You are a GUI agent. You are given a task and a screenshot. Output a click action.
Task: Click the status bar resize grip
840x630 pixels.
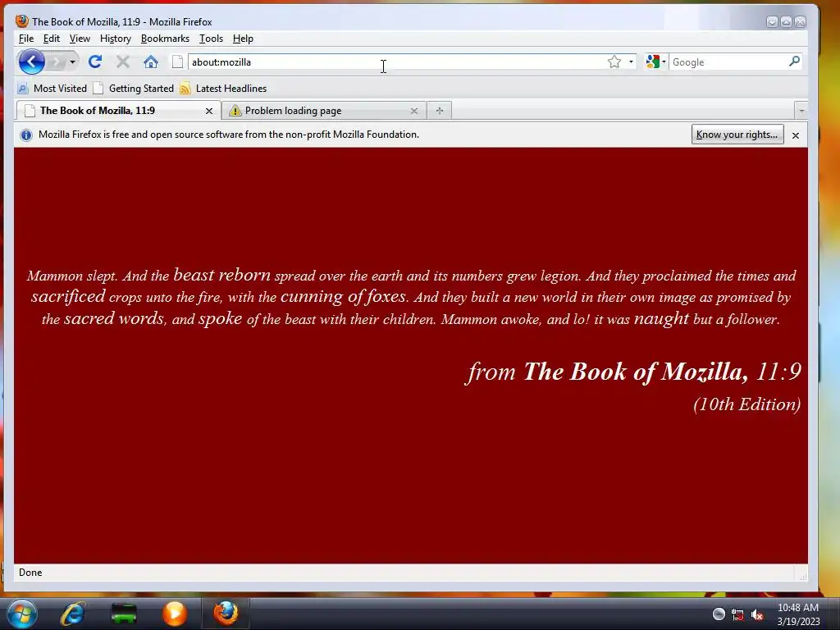click(x=803, y=576)
